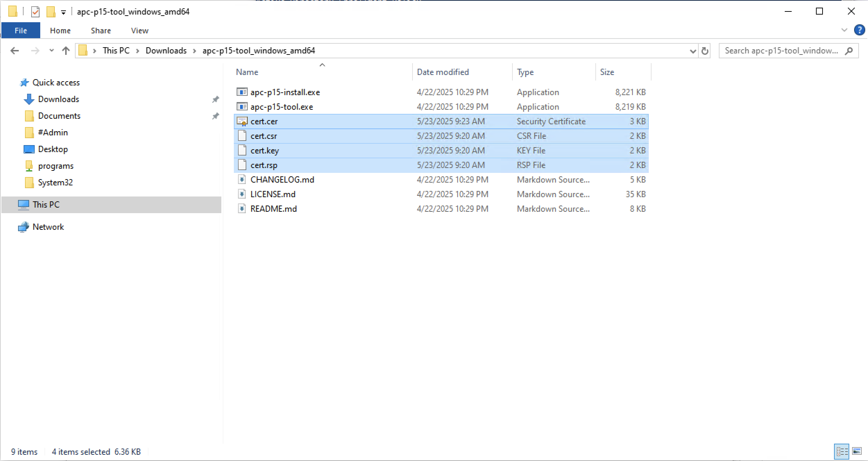This screenshot has height=461, width=868.
Task: Click the Network icon in sidebar
Action: tap(23, 227)
